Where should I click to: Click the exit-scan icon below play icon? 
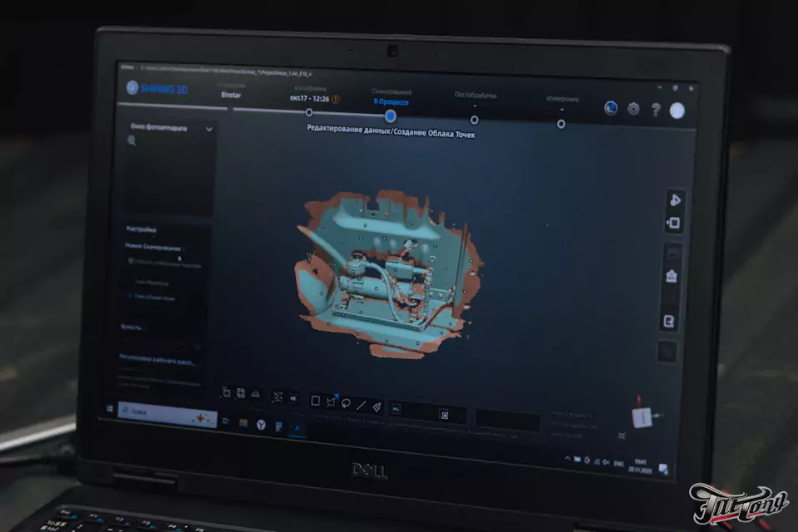[x=674, y=223]
